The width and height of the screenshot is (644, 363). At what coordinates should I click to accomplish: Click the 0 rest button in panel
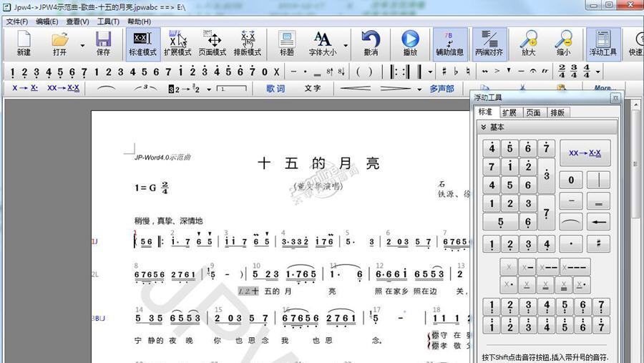571,180
